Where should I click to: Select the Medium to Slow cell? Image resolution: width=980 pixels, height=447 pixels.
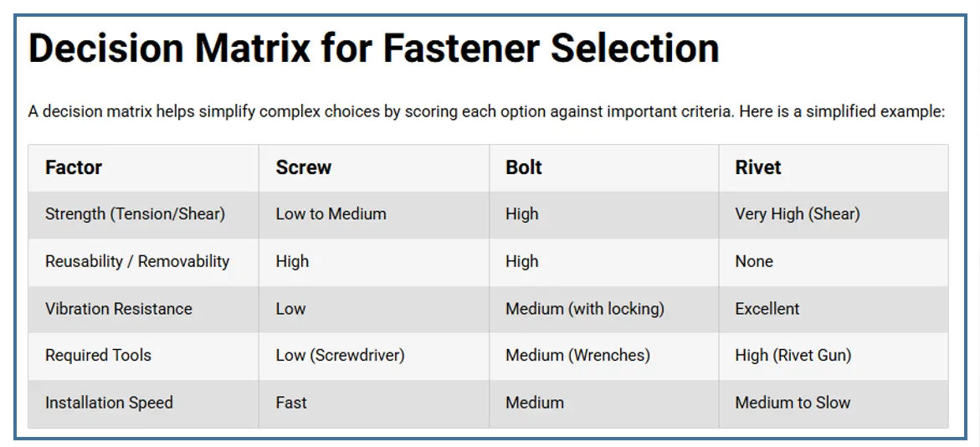(792, 403)
